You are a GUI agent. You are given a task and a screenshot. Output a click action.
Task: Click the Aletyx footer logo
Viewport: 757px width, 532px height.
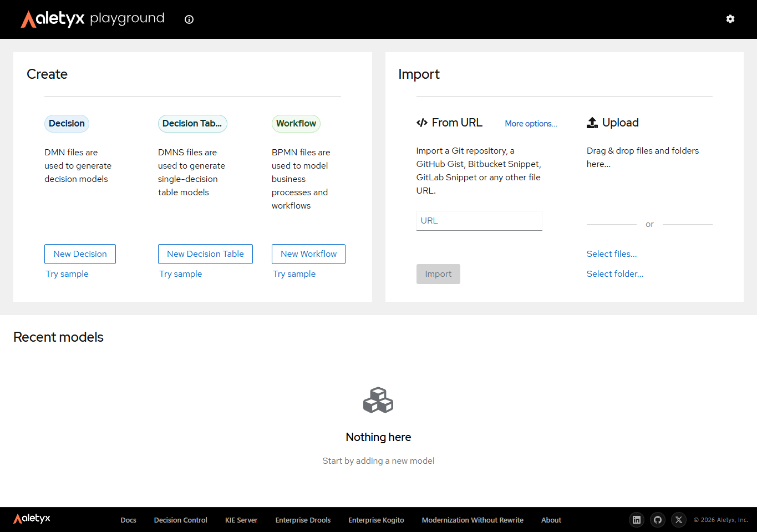click(x=32, y=519)
